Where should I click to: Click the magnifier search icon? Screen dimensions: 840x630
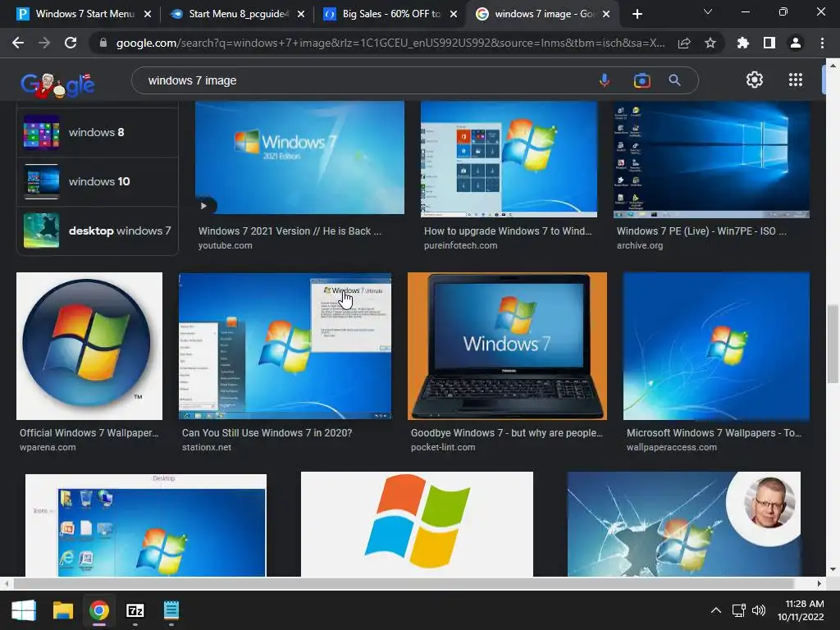[674, 80]
